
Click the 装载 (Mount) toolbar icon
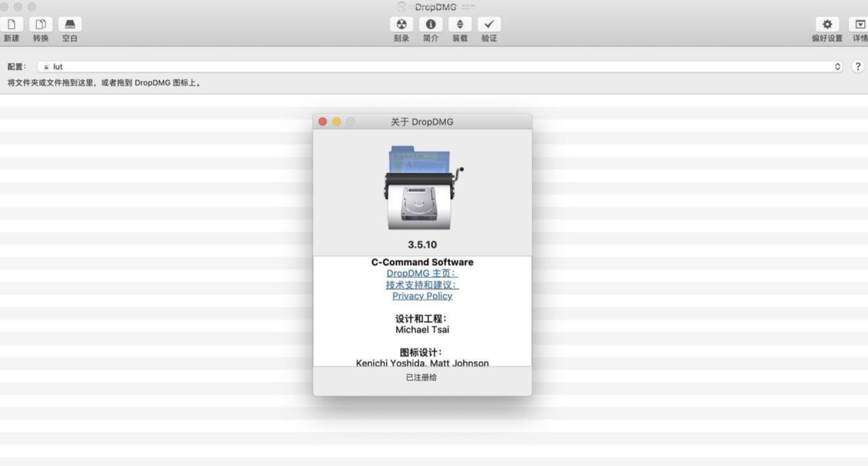[460, 29]
